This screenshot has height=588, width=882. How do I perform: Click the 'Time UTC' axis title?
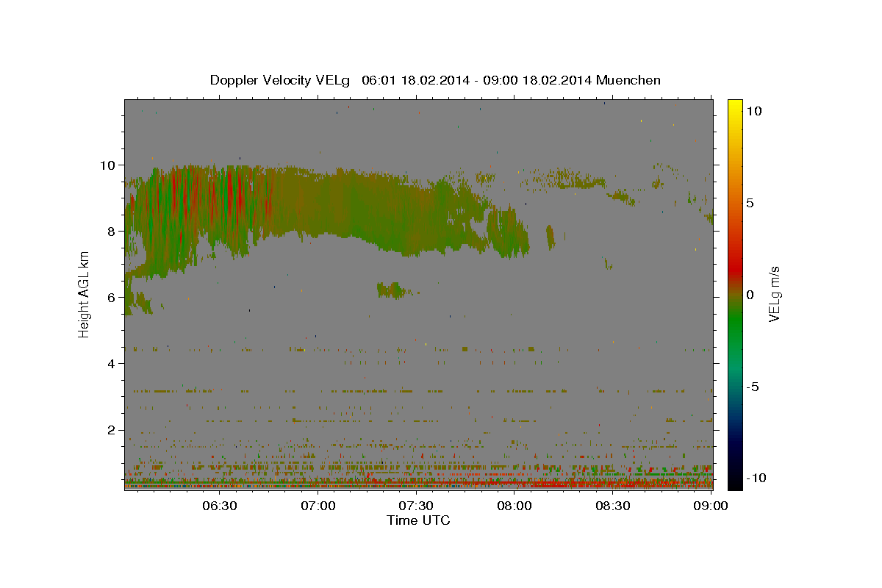point(418,520)
